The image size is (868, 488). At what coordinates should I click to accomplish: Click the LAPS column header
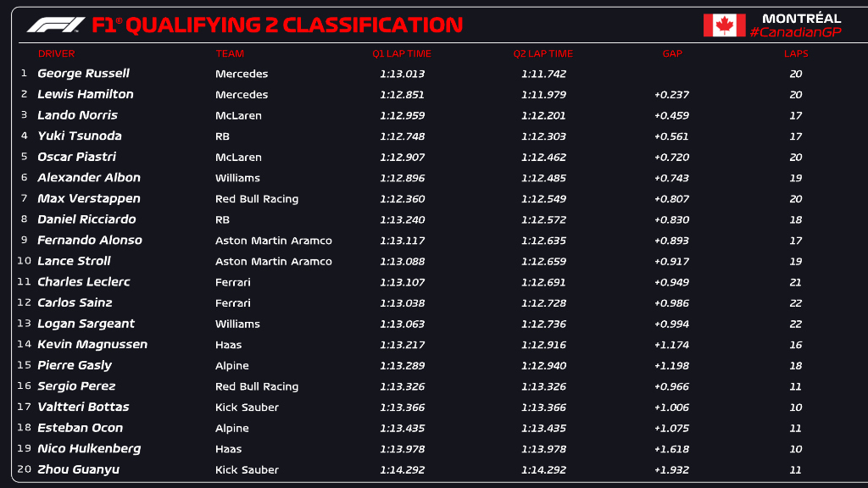tap(796, 53)
